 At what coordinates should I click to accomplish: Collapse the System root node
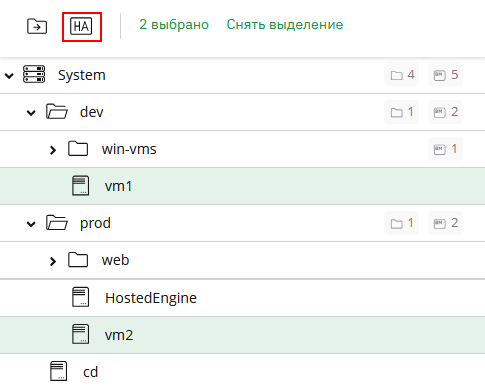click(x=9, y=76)
